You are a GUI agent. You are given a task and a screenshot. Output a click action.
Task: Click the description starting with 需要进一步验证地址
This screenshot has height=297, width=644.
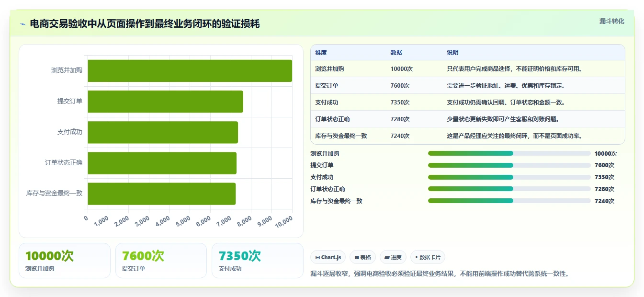tap(506, 86)
